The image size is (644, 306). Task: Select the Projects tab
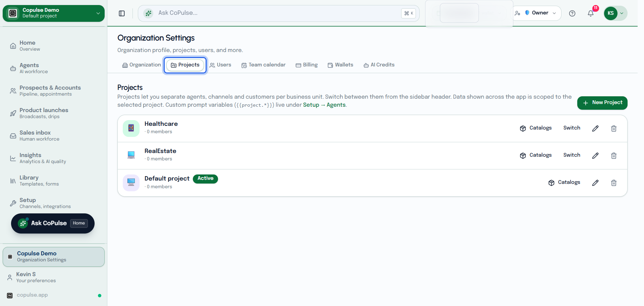tap(185, 65)
